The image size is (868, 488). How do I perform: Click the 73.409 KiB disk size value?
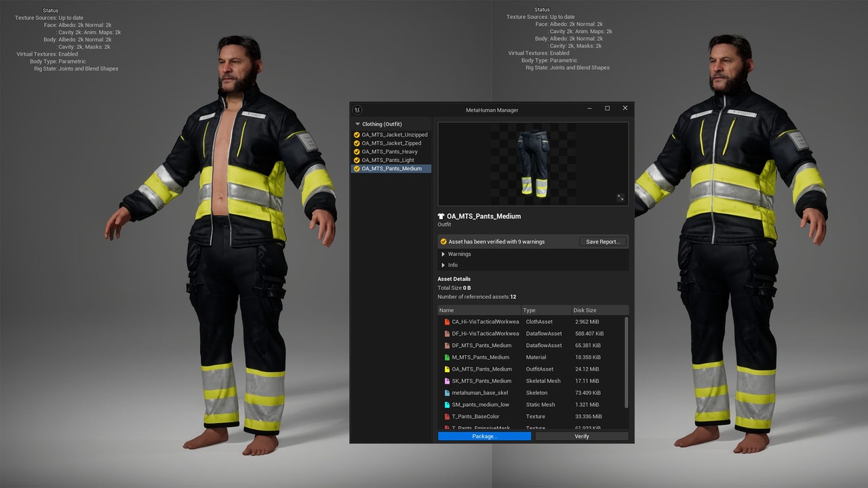588,393
